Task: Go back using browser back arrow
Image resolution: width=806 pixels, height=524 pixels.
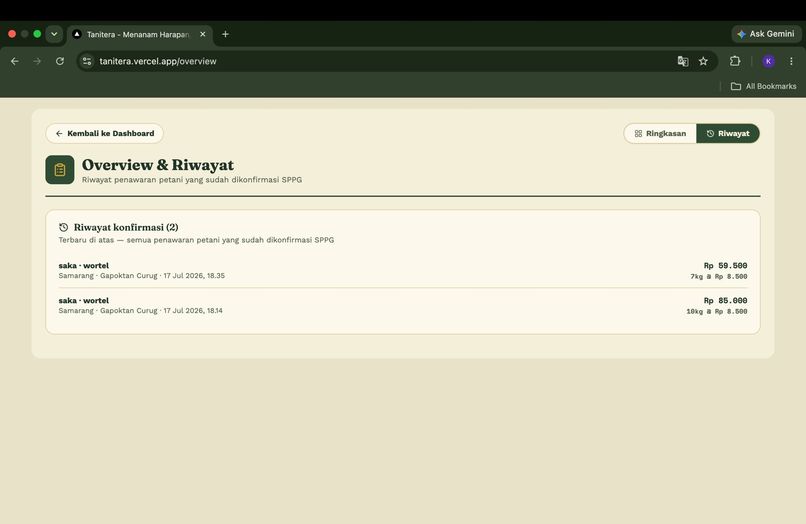Action: click(15, 61)
